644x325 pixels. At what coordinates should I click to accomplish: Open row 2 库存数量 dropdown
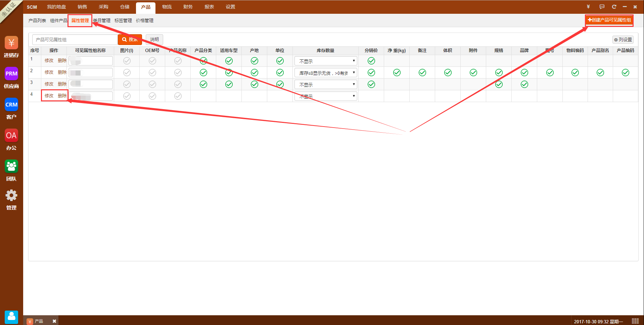pos(326,73)
